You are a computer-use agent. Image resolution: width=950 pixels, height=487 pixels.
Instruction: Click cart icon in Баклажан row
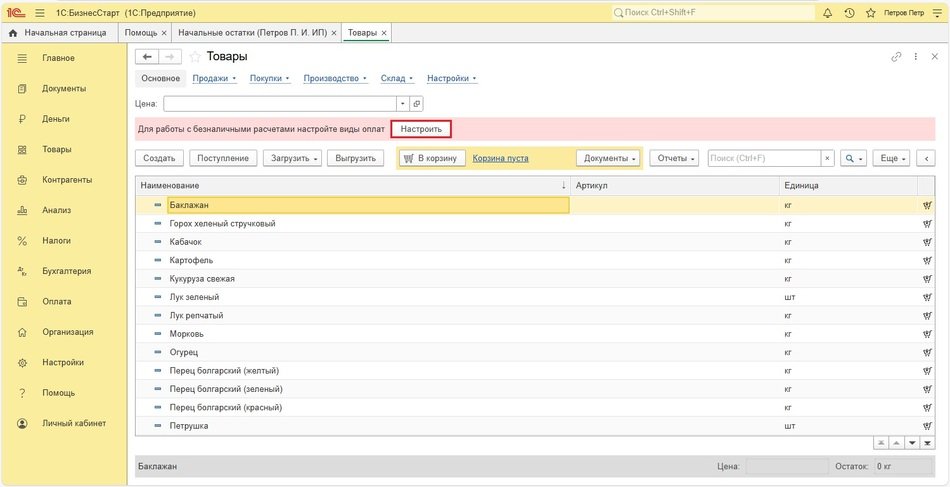(x=926, y=205)
